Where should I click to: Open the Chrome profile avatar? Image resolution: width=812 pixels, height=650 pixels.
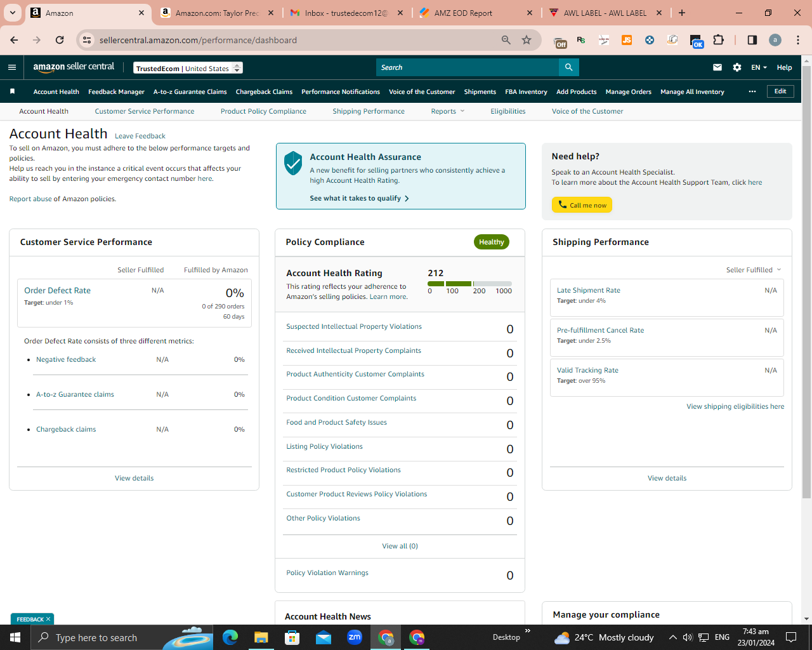tap(775, 40)
